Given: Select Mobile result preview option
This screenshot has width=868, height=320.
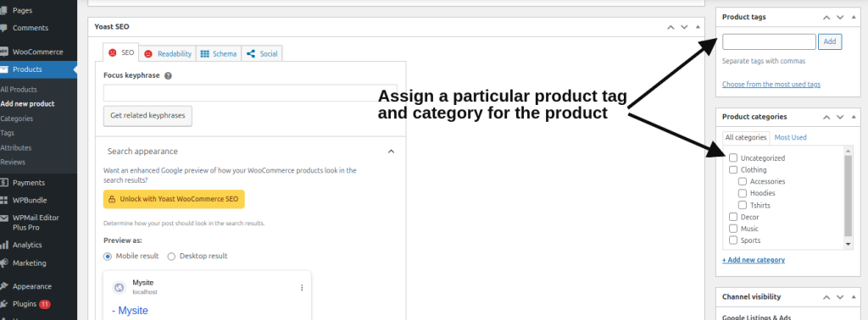Looking at the screenshot, I should point(108,257).
